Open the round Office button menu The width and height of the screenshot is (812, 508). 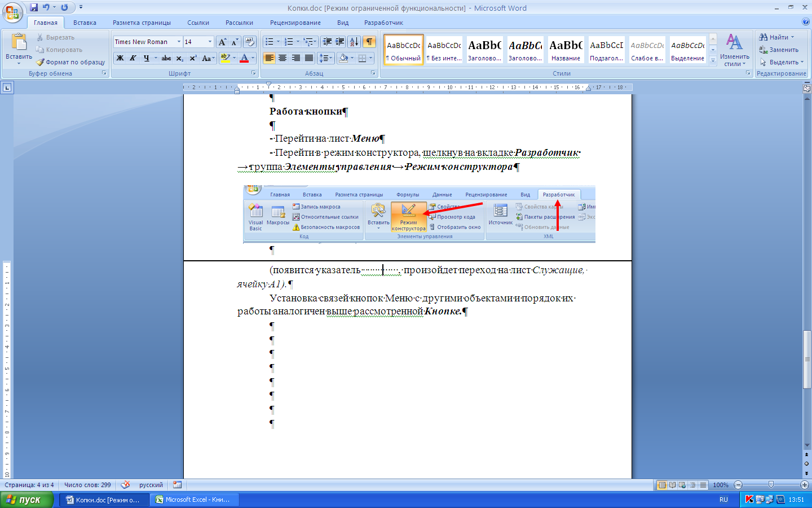(x=12, y=12)
